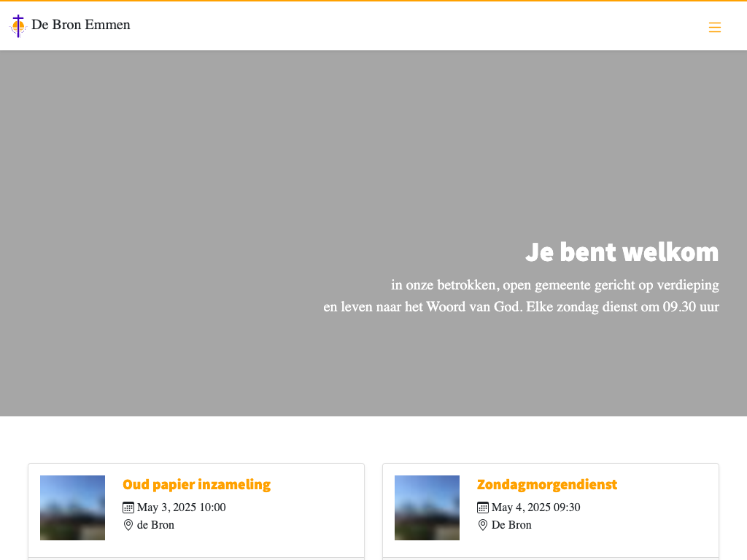Click the De Bron cross logo icon
This screenshot has height=560, width=747.
18,26
